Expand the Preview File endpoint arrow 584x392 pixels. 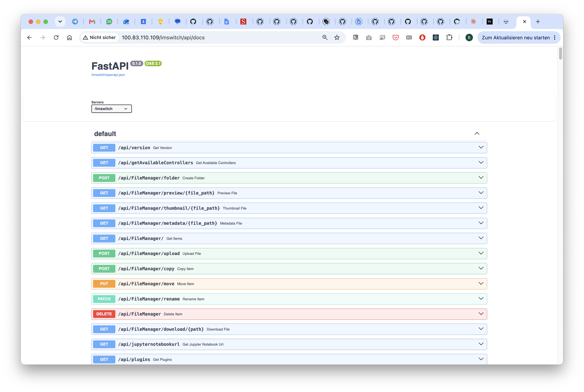point(481,193)
